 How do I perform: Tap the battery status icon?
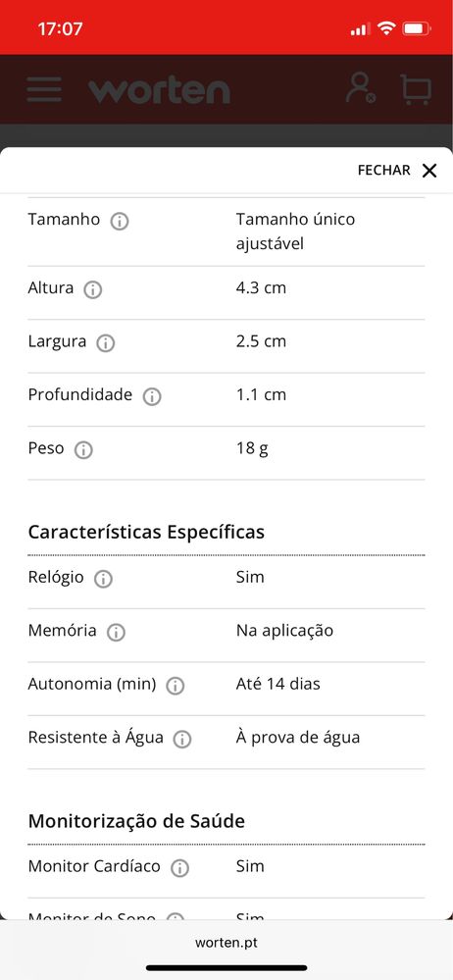416,28
